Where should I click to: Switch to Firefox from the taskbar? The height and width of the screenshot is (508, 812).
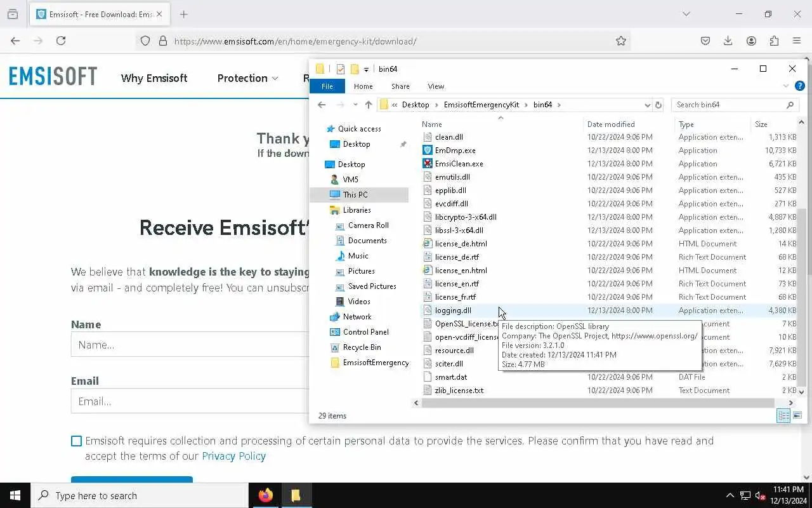pos(266,495)
